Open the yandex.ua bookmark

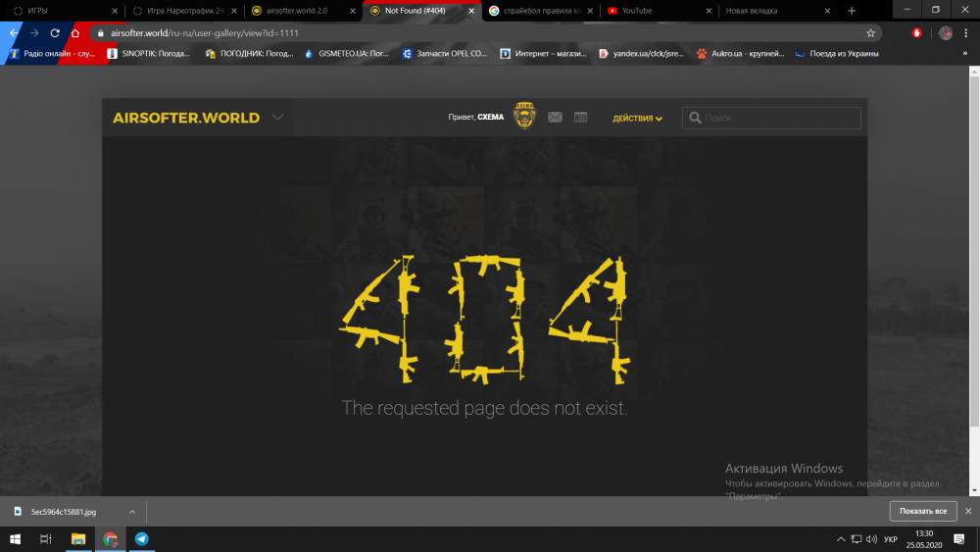click(x=641, y=54)
